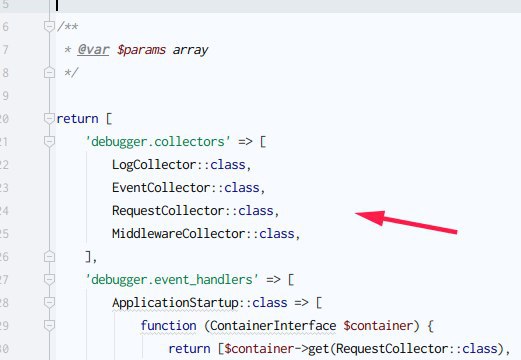Click RequestCollector::class in the collectors list

[x=193, y=211]
